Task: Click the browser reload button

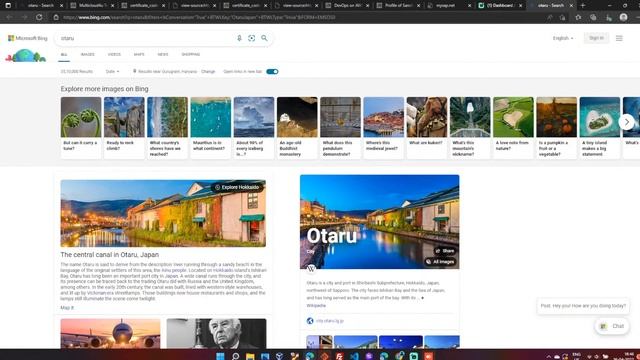Action: tap(39, 17)
